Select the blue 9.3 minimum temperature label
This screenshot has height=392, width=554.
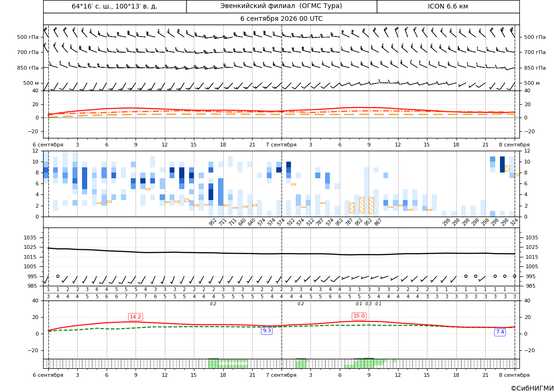pos(267,330)
